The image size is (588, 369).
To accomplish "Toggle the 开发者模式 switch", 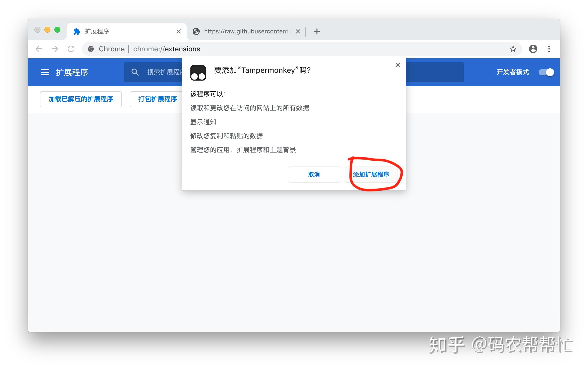I will (546, 72).
